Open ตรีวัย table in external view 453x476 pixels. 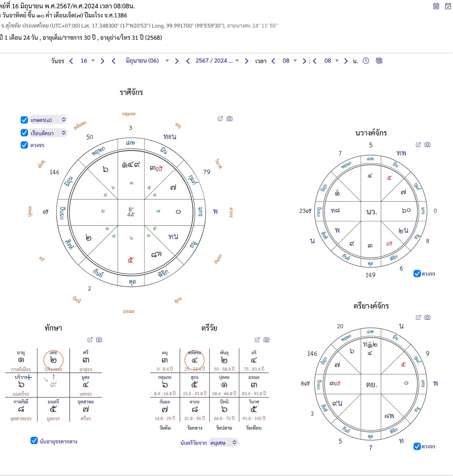pos(257,340)
